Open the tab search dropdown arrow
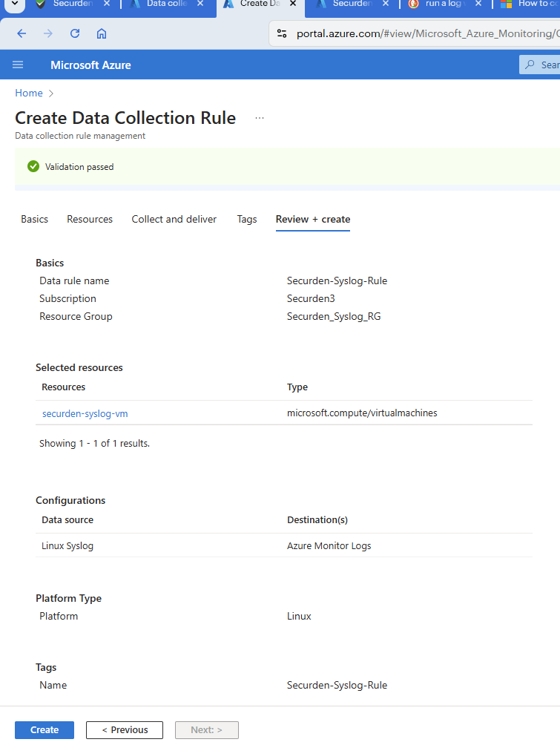 coord(13,4)
